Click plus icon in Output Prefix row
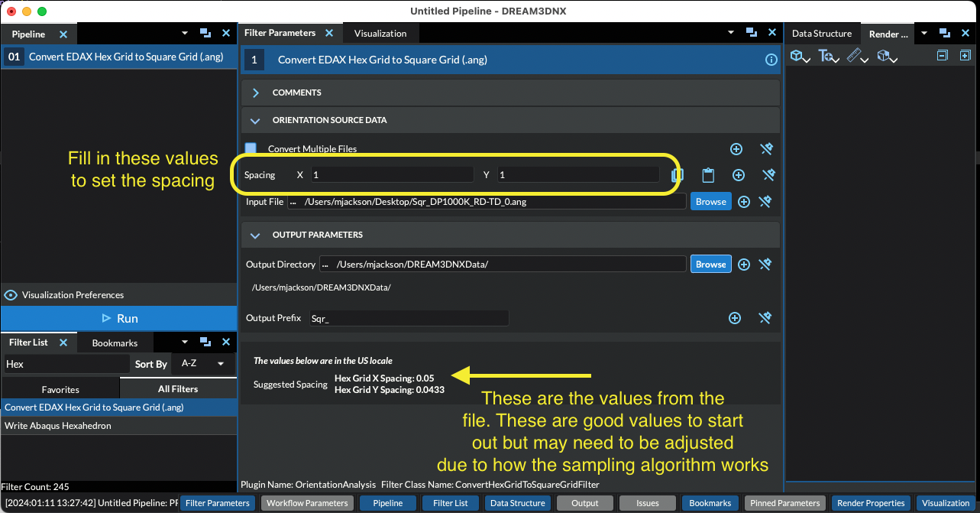 [735, 318]
